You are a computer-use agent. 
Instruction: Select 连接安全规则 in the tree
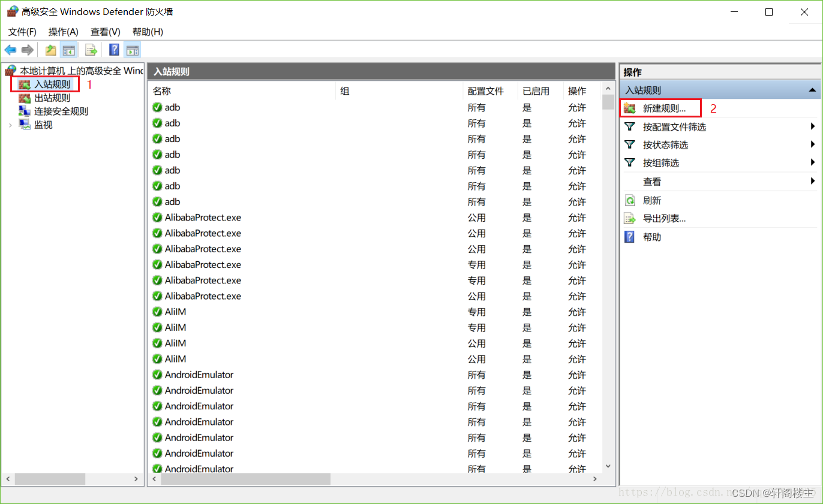pyautogui.click(x=61, y=111)
